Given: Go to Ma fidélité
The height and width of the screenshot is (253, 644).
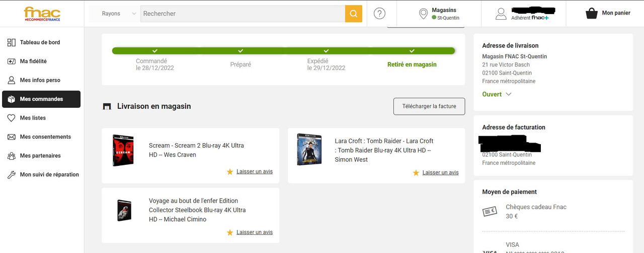Looking at the screenshot, I should click(41, 61).
